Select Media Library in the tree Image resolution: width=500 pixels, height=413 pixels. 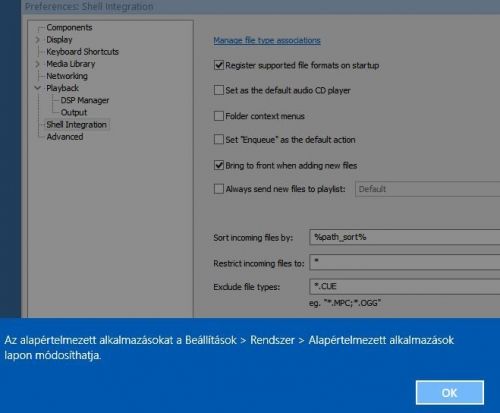tap(71, 64)
